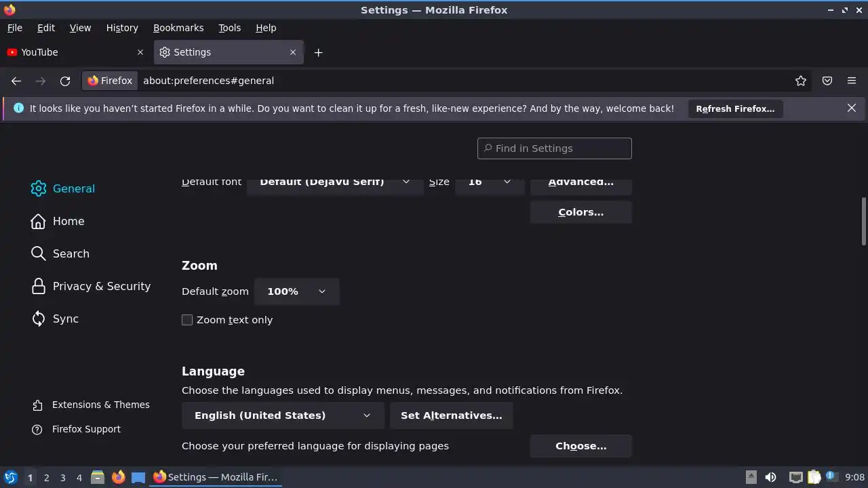Image resolution: width=868 pixels, height=488 pixels.
Task: Click the info icon in the notification bar
Action: (18, 108)
